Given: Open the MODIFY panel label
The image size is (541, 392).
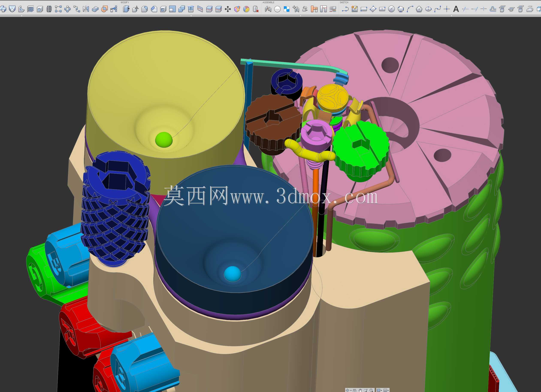Looking at the screenshot, I should tap(125, 2).
